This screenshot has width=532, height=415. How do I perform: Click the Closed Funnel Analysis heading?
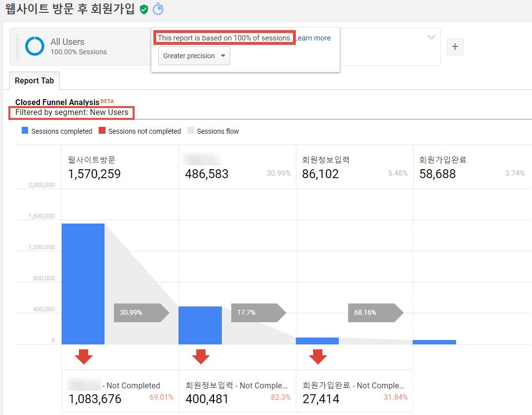coord(57,102)
